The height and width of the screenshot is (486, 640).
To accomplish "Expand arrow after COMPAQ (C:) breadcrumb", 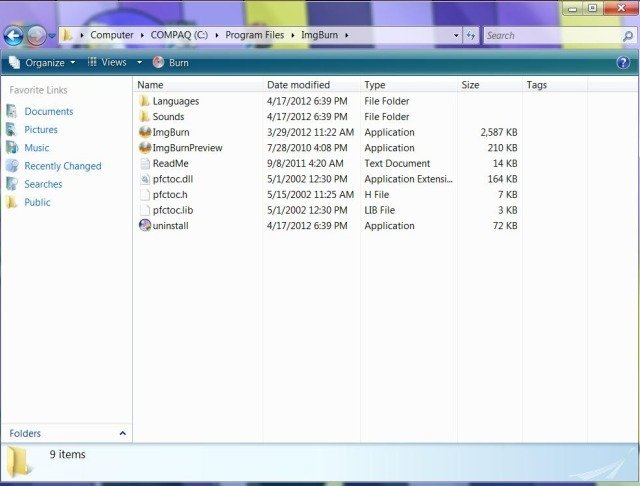I will (217, 36).
